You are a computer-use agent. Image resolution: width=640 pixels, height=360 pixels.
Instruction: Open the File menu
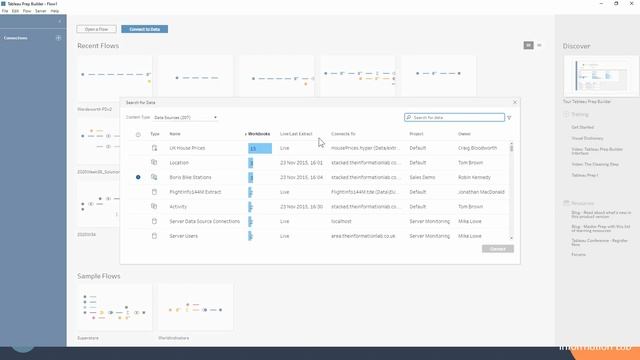tap(5, 11)
